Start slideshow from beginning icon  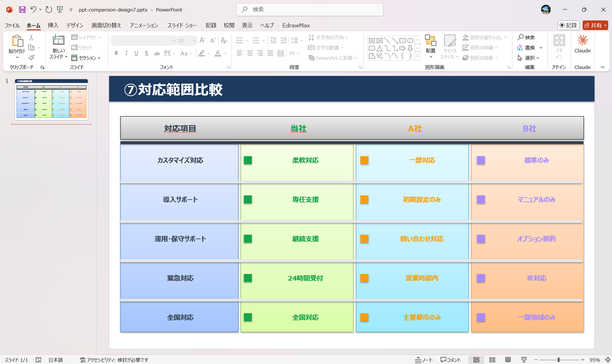pos(60,10)
